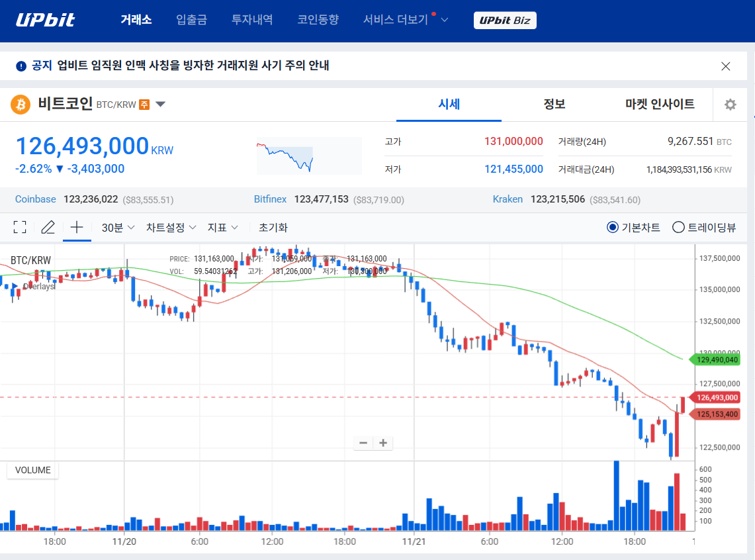Switch to the 정보 tab
Screen dimensions: 755x560
pos(554,104)
